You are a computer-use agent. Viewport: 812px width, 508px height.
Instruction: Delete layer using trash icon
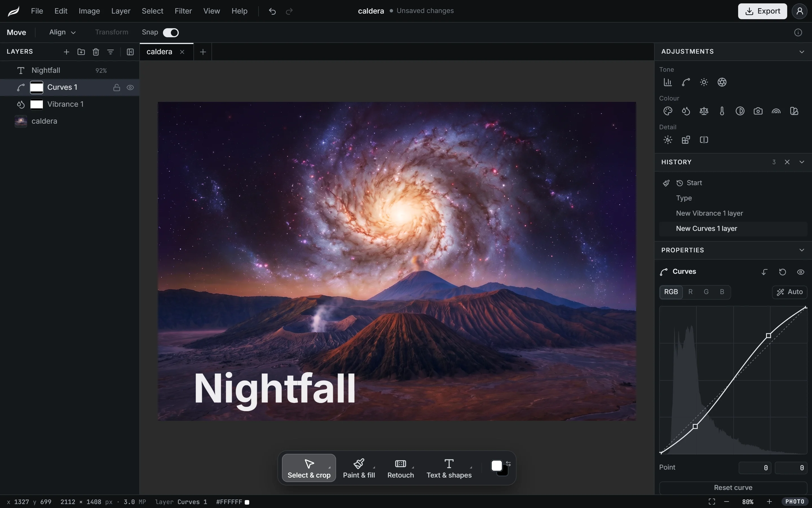[x=96, y=52]
